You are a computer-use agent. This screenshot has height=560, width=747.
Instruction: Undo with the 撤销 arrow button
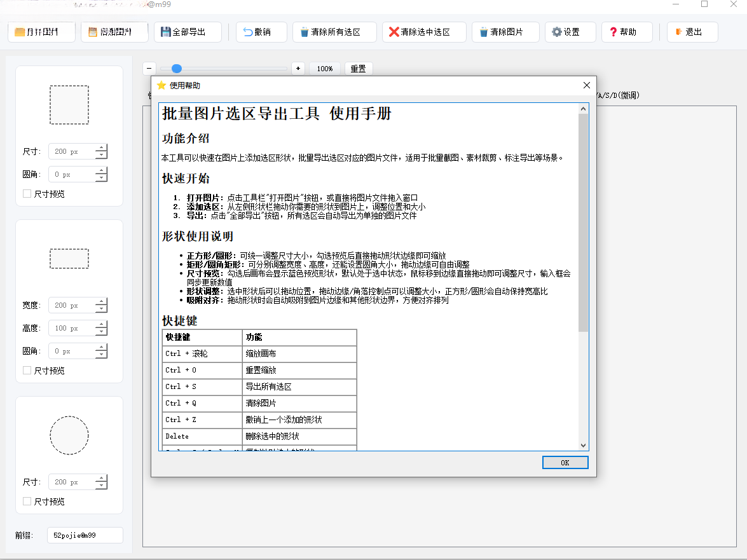[261, 32]
